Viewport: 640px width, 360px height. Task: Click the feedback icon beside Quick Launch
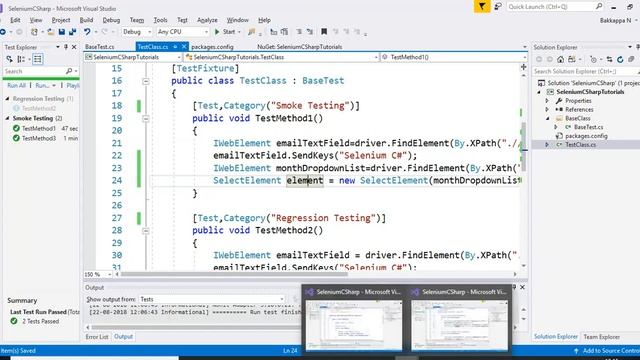click(x=498, y=7)
